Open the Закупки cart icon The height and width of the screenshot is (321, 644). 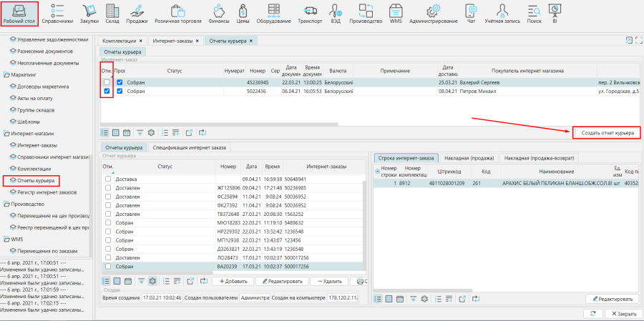tap(89, 13)
